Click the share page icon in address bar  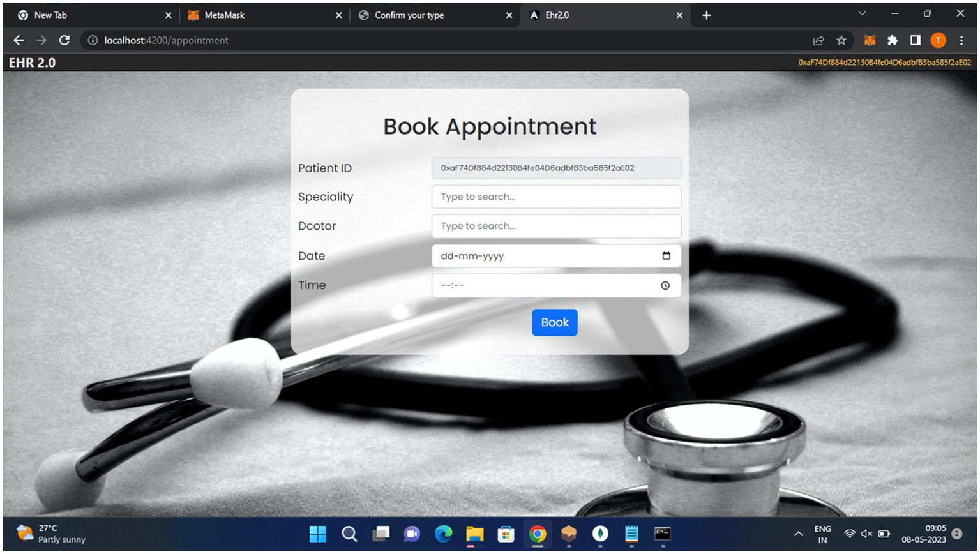818,40
